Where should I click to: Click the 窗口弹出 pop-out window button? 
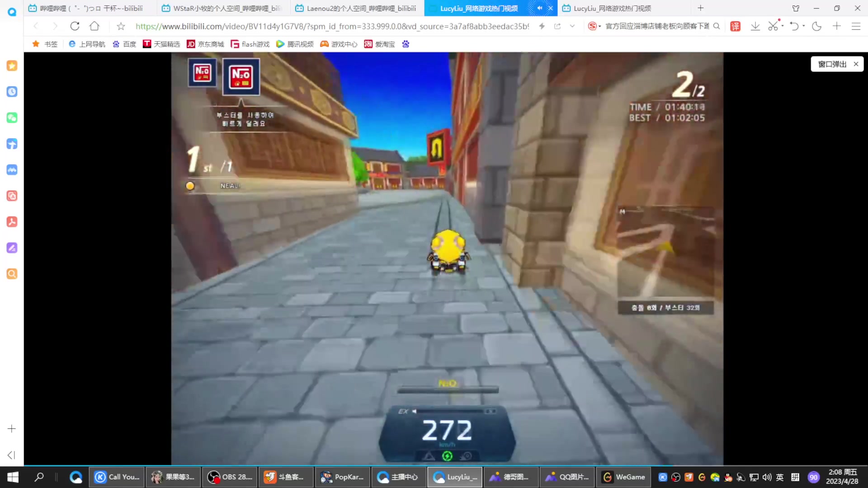pos(832,64)
